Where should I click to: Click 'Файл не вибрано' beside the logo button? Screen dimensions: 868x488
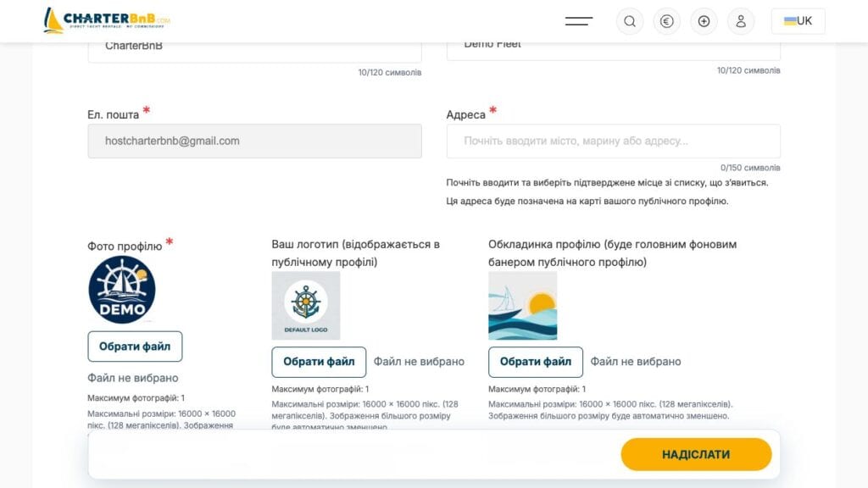point(419,361)
